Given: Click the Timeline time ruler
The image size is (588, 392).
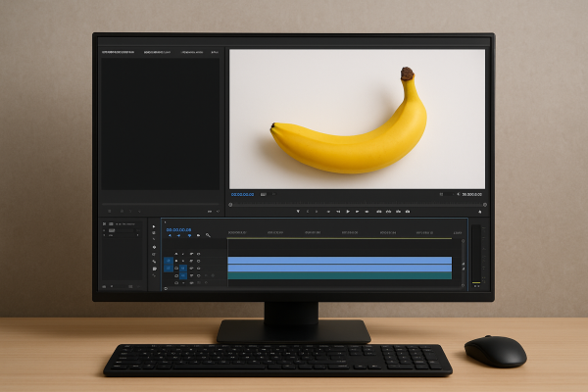Looking at the screenshot, I should coord(345,233).
